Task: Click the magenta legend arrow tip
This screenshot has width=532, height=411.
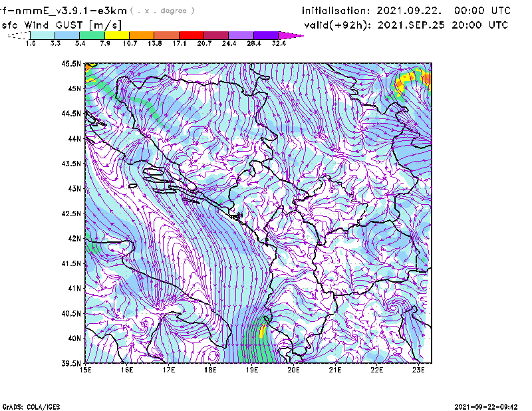Action: coord(291,35)
